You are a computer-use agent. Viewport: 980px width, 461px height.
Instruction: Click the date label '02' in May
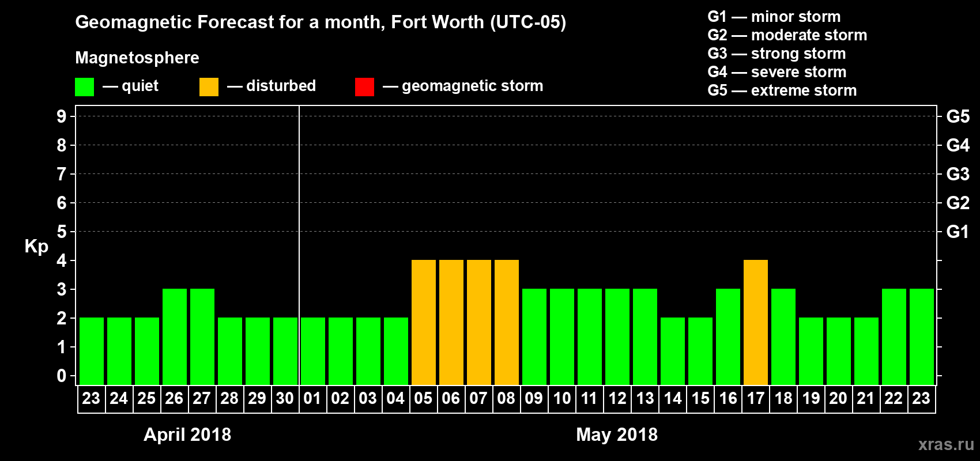[x=340, y=398]
